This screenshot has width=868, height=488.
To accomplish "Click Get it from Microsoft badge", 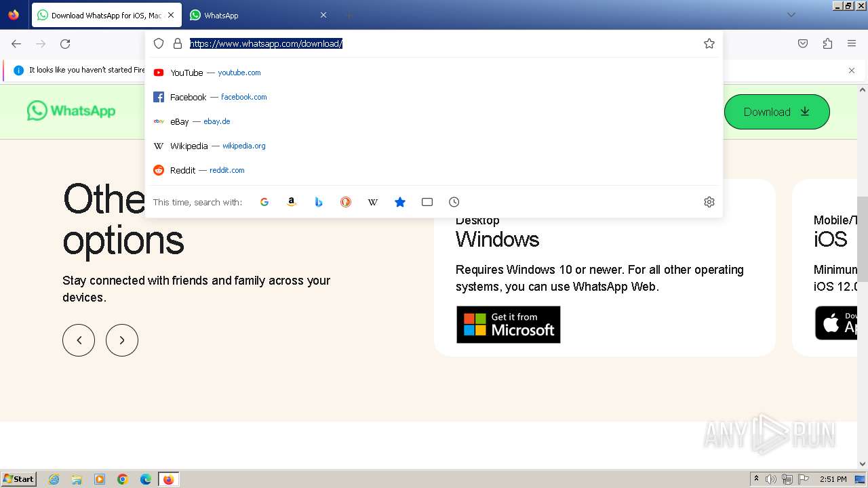I will 509,325.
